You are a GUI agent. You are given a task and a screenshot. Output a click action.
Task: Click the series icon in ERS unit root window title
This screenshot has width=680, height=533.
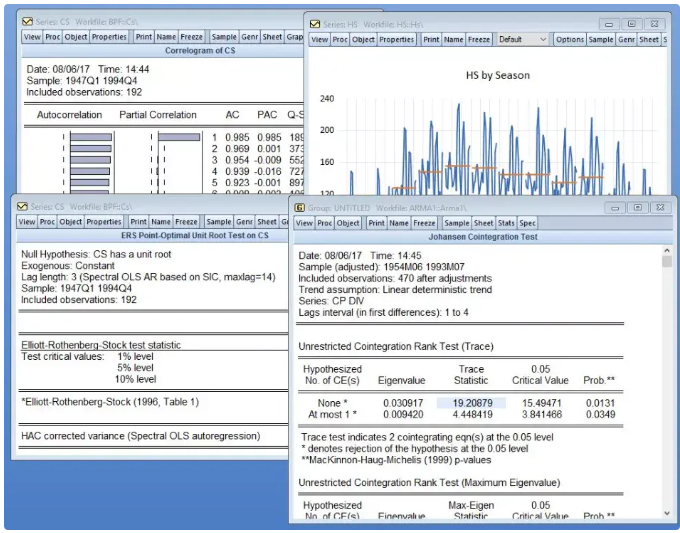(x=22, y=206)
